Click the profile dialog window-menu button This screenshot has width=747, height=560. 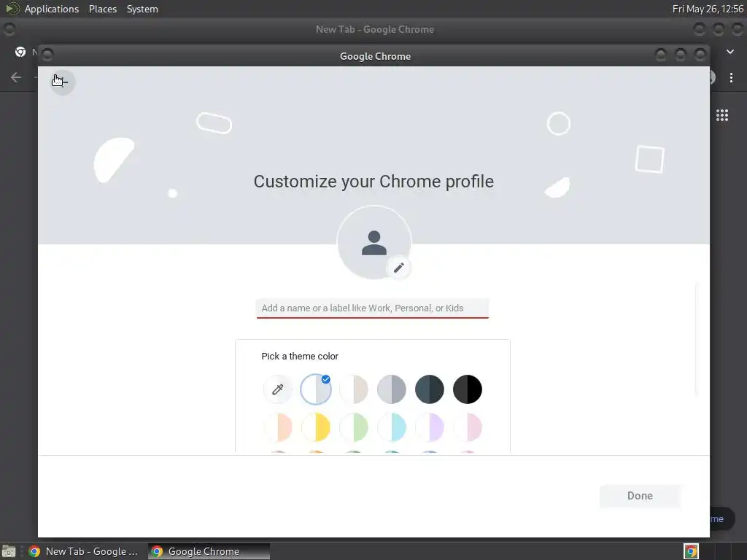coord(47,55)
